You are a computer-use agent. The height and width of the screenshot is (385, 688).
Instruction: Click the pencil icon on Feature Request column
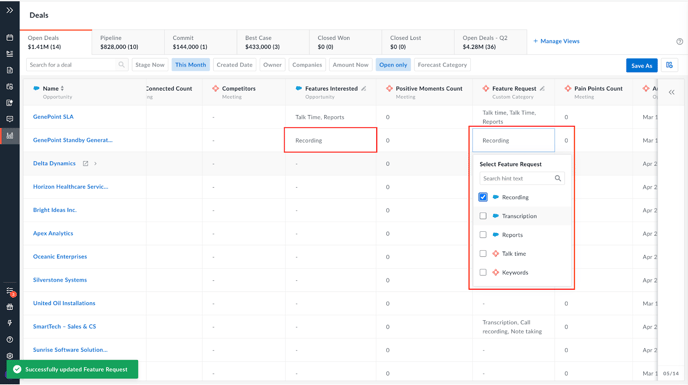tap(542, 88)
